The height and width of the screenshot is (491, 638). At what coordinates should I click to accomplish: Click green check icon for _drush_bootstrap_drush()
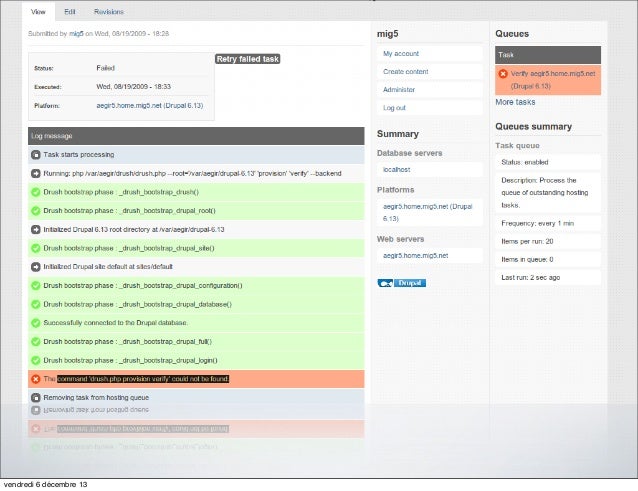[x=36, y=192]
